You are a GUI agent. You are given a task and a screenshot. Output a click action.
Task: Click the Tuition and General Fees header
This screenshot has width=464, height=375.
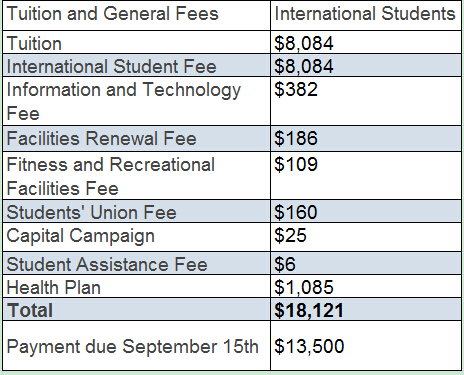[x=113, y=14]
